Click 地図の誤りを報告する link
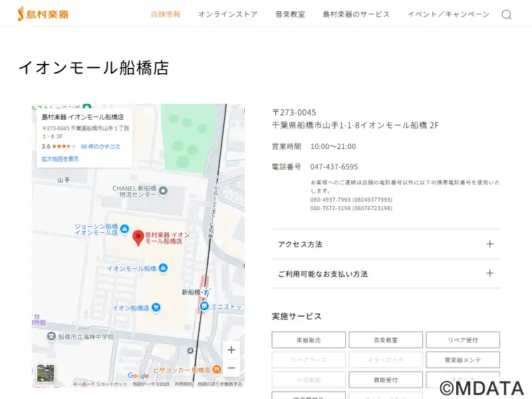This screenshot has width=532, height=399. click(x=220, y=384)
